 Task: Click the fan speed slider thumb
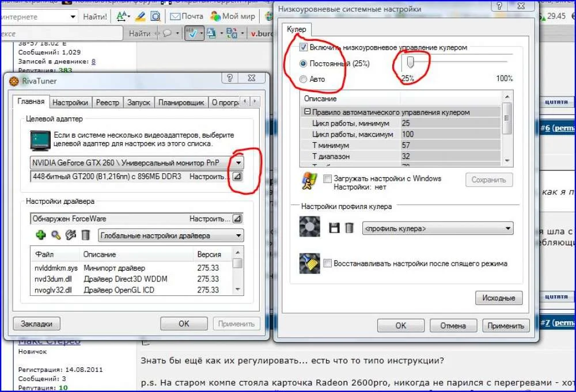point(410,62)
